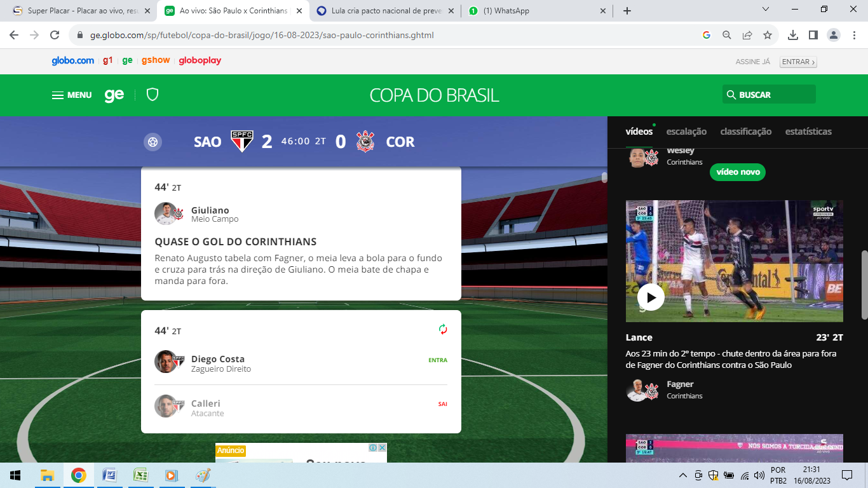Click the COPA DO BRASIL header title
This screenshot has height=488, width=868.
tap(434, 95)
